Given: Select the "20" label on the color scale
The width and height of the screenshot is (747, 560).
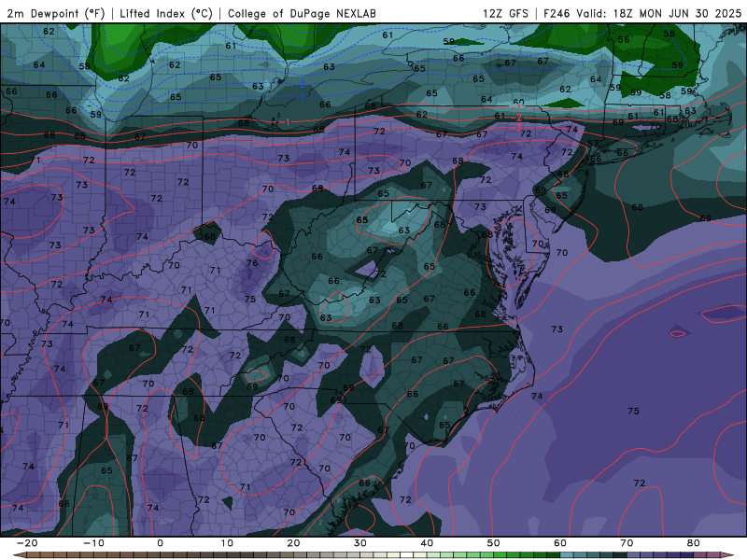Looking at the screenshot, I should pyautogui.click(x=293, y=543).
